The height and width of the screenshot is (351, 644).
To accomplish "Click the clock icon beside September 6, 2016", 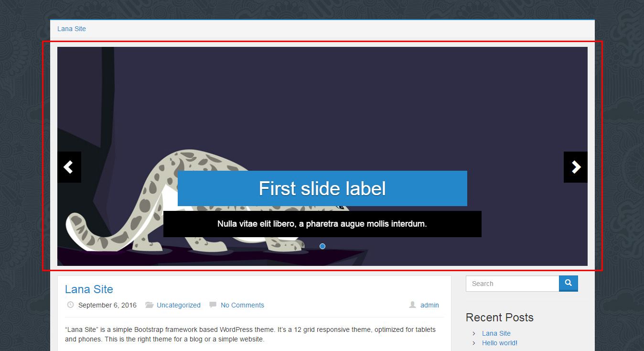I will (x=70, y=305).
